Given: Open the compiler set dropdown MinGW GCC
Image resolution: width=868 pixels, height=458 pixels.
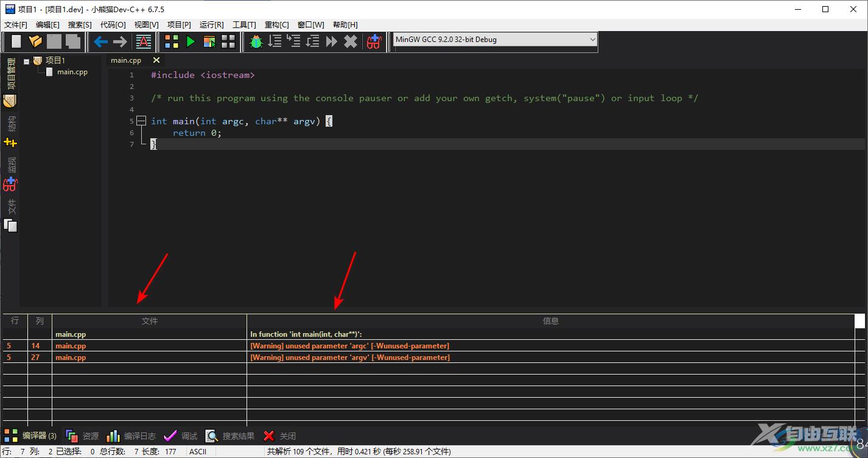Looking at the screenshot, I should pos(495,40).
